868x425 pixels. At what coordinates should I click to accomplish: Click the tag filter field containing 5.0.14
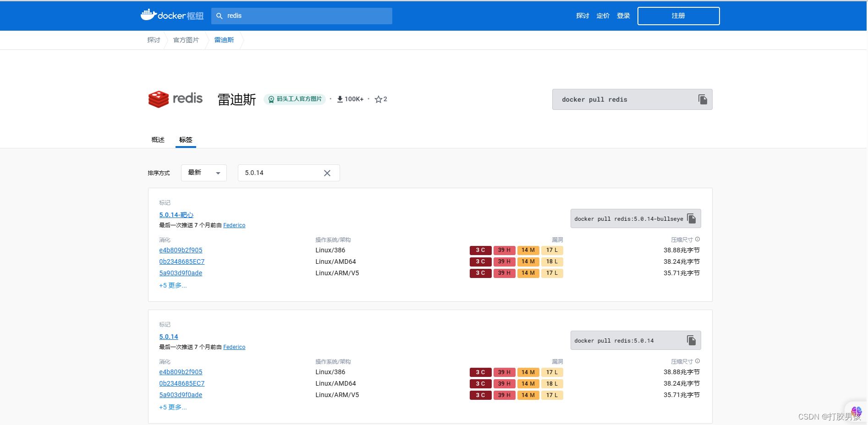[289, 173]
